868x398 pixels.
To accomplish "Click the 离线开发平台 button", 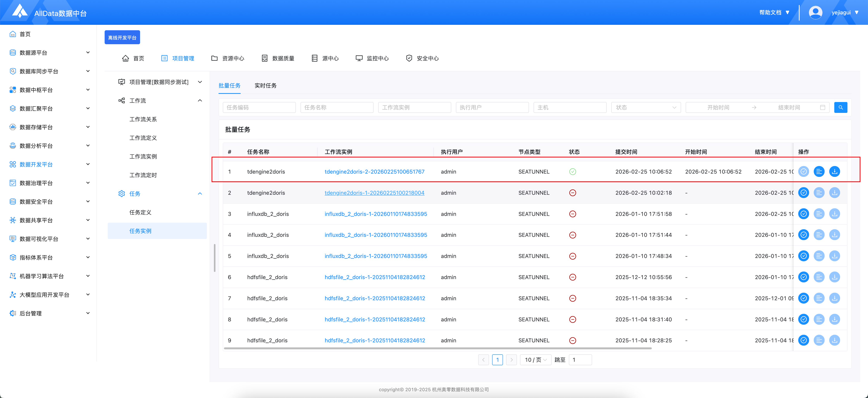I will (122, 37).
